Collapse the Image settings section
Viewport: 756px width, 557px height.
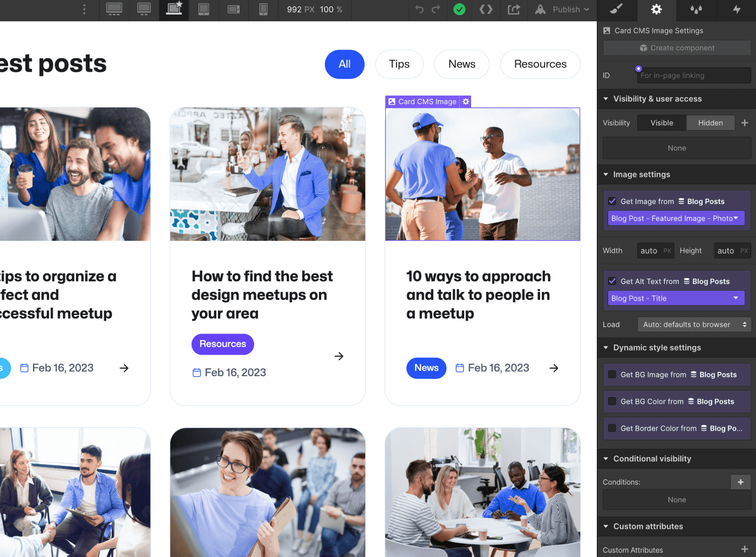(x=607, y=174)
